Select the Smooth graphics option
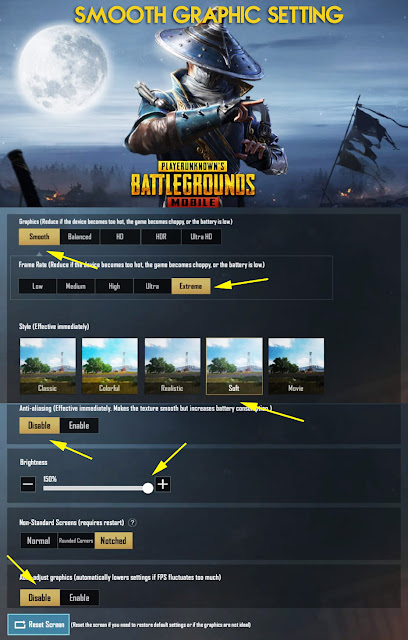The image size is (408, 640). pyautogui.click(x=39, y=236)
